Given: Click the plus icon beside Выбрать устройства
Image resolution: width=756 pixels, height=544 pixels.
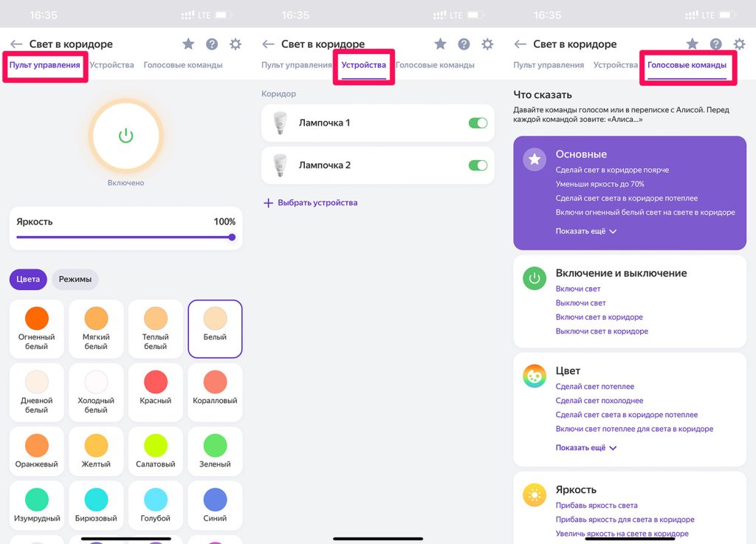Looking at the screenshot, I should point(269,203).
